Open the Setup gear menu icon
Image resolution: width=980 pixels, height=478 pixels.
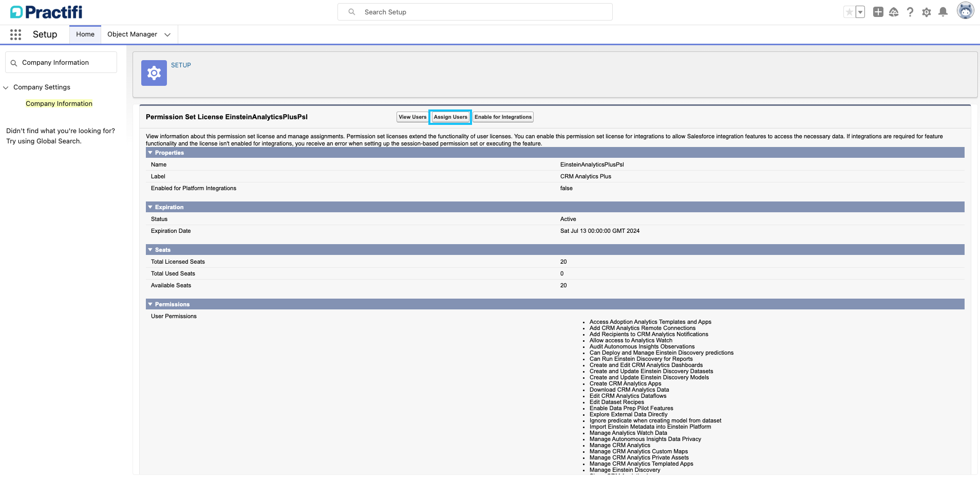(927, 12)
